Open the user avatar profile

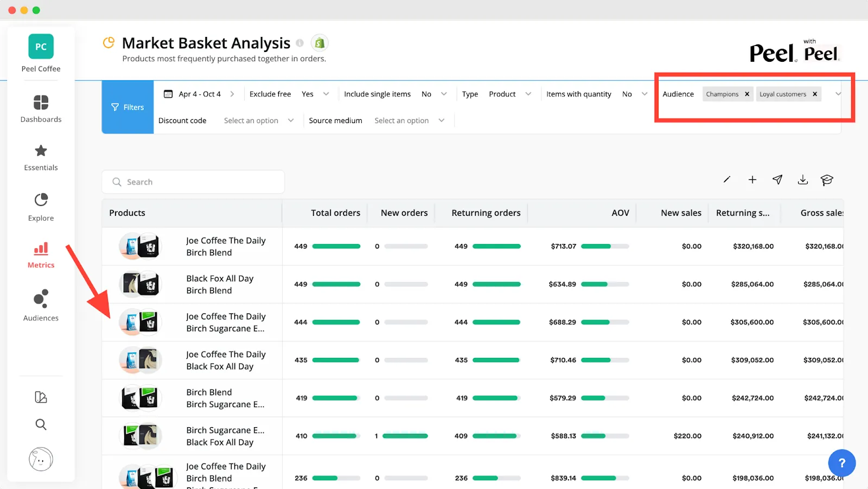pos(41,459)
